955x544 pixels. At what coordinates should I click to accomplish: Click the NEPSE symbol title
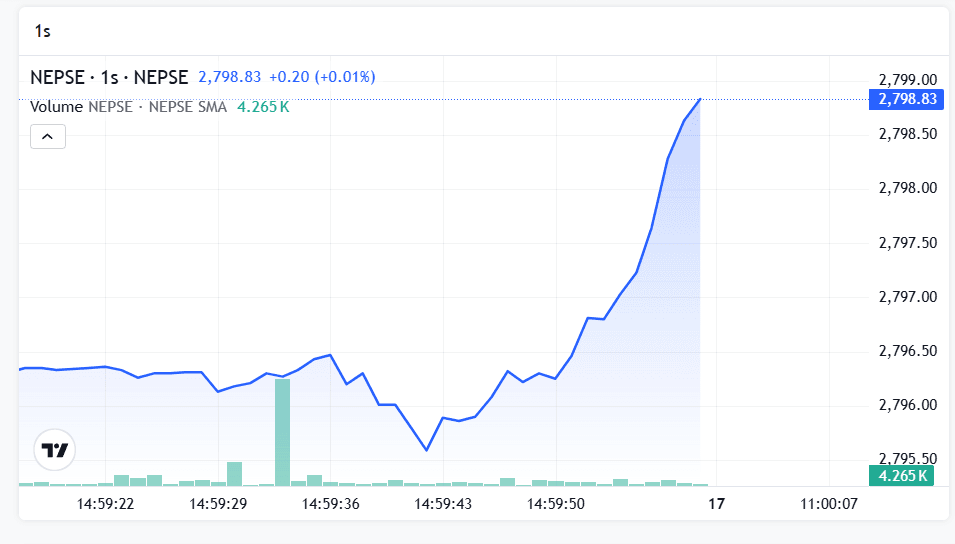(109, 77)
